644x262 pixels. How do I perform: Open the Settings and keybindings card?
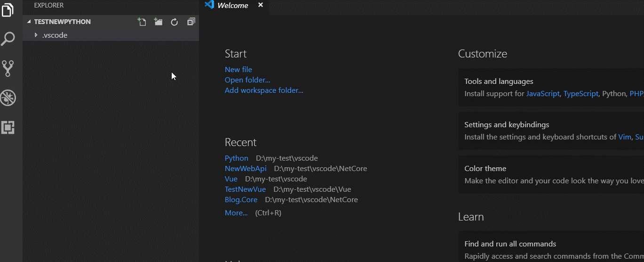click(x=551, y=131)
